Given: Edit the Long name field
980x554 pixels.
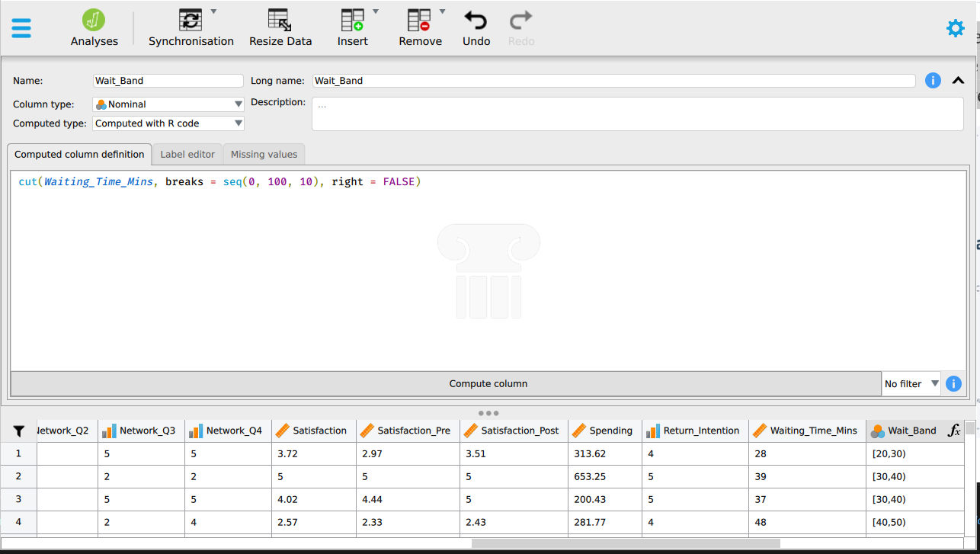Looking at the screenshot, I should coord(613,81).
